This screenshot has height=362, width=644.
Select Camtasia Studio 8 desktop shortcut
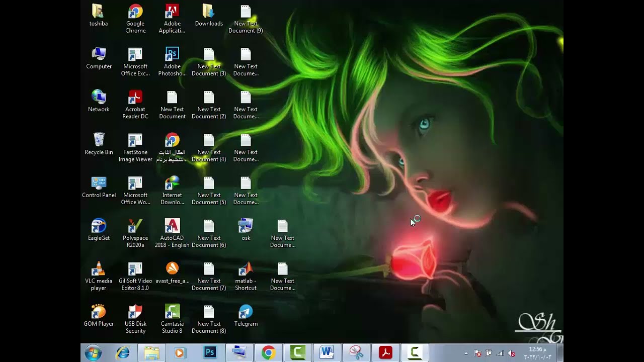172,319
